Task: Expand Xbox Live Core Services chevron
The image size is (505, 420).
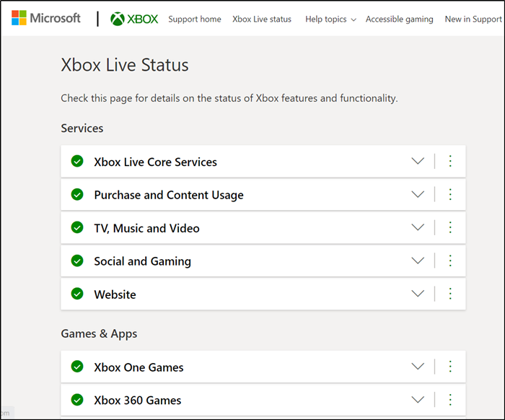Action: point(418,161)
